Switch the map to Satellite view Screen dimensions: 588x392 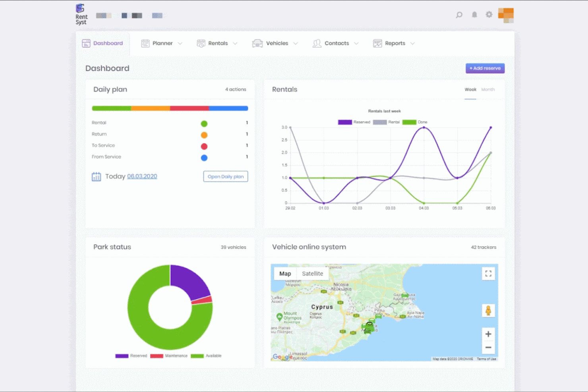coord(313,274)
